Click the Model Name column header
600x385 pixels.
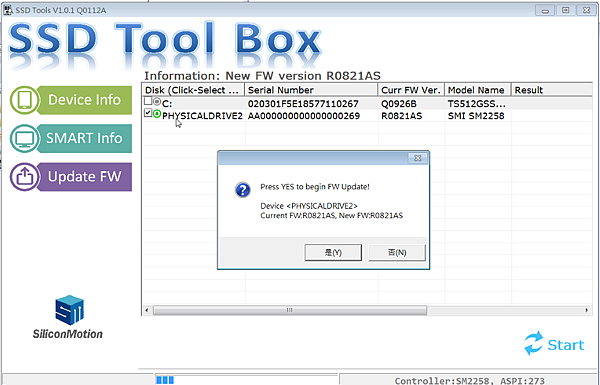tap(478, 90)
